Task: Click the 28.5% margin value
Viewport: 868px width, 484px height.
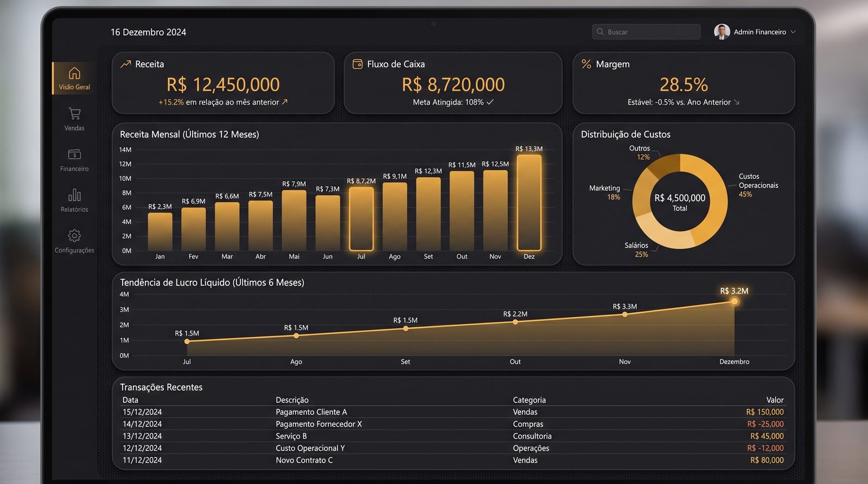Action: click(684, 85)
